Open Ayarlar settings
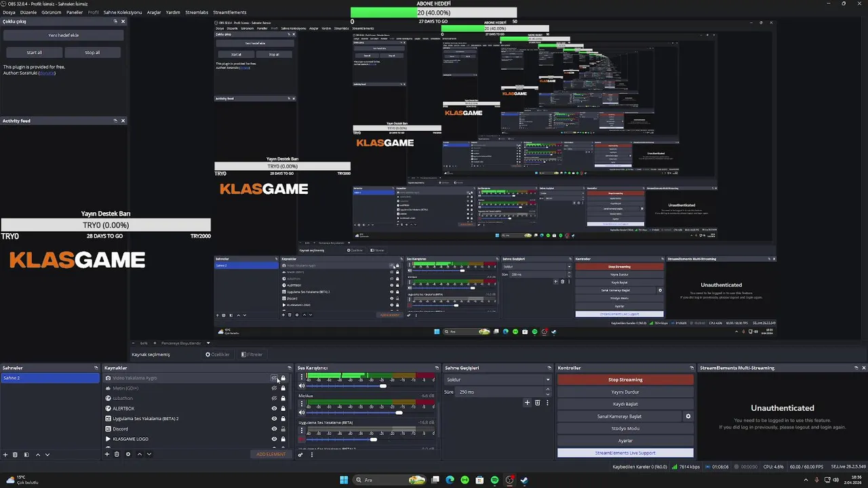 (625, 441)
